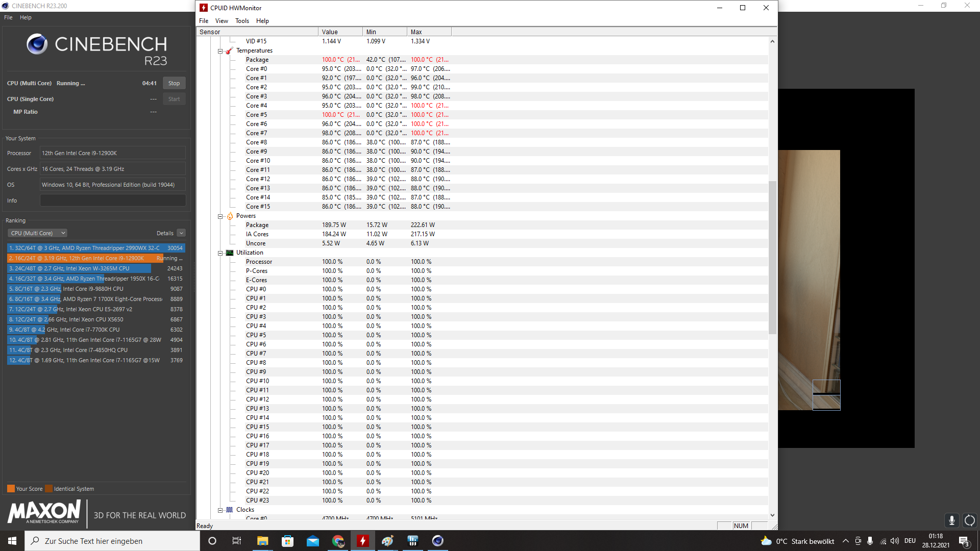Screen dimensions: 980x551
Task: Open the Cinebench taskbar icon
Action: click(437, 541)
